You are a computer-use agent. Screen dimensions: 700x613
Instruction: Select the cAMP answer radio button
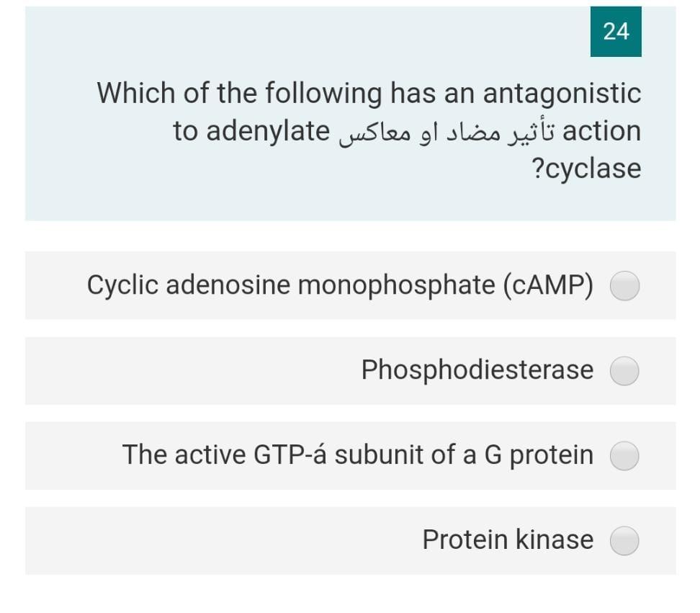click(x=624, y=285)
